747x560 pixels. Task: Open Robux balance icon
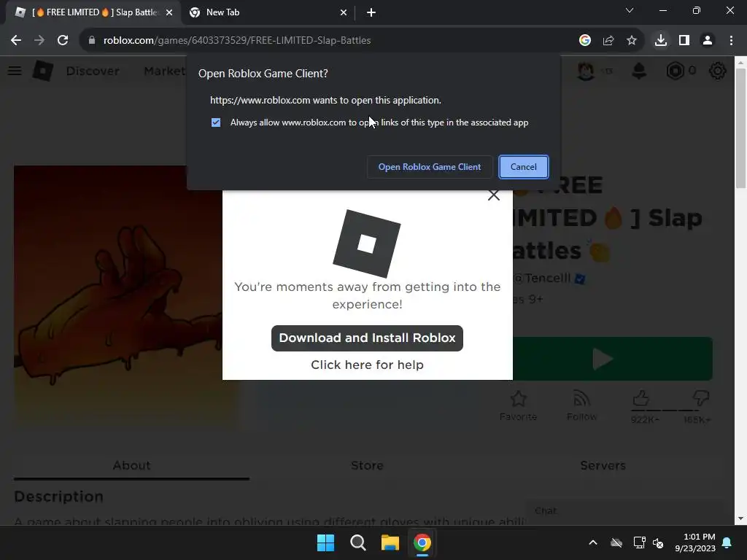pos(675,71)
